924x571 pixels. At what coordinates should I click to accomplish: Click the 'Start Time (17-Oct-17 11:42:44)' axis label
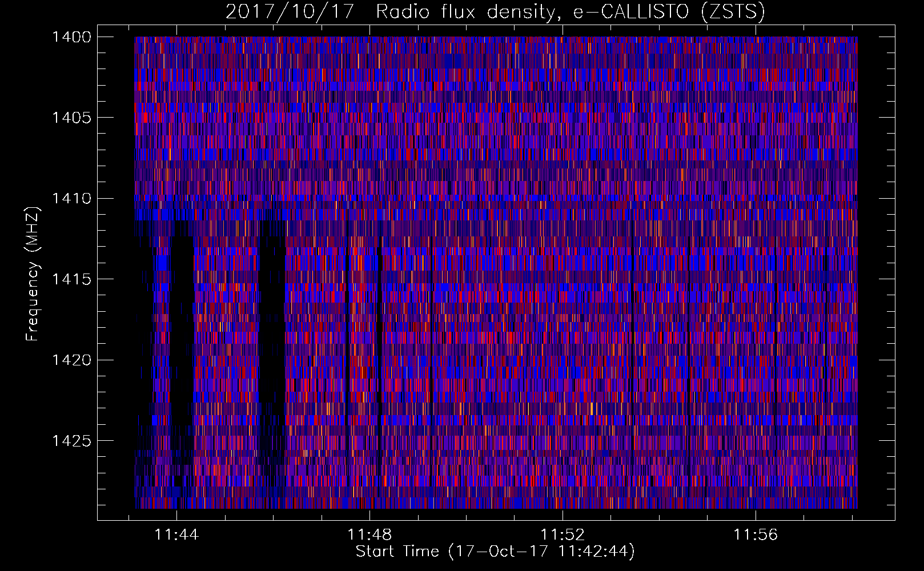click(495, 552)
